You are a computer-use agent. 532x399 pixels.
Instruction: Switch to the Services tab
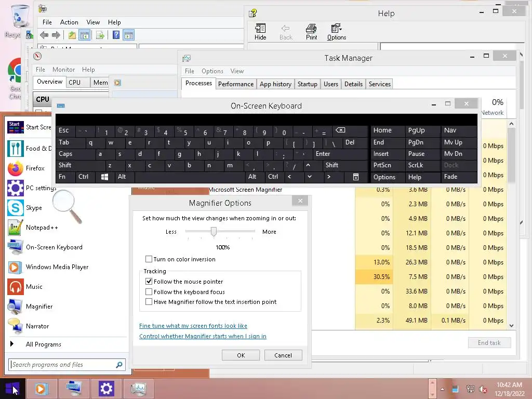pyautogui.click(x=380, y=84)
